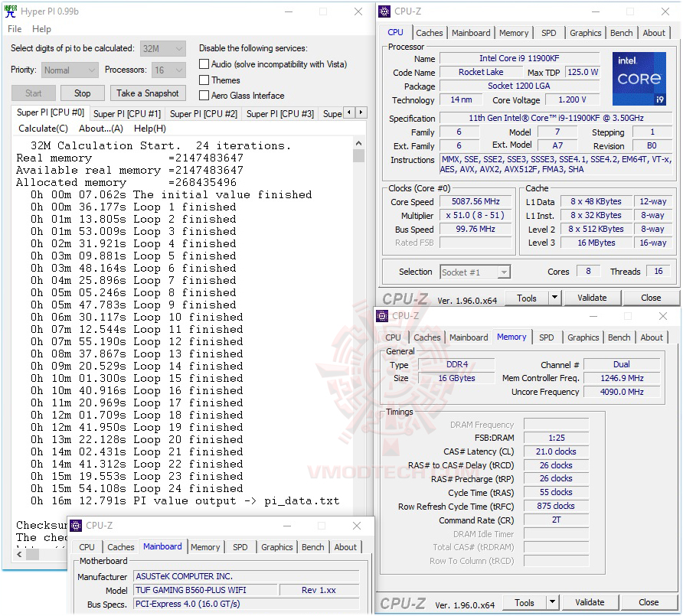
Task: Expand Tools arrow in Memory CPU-Z window
Action: (x=552, y=602)
